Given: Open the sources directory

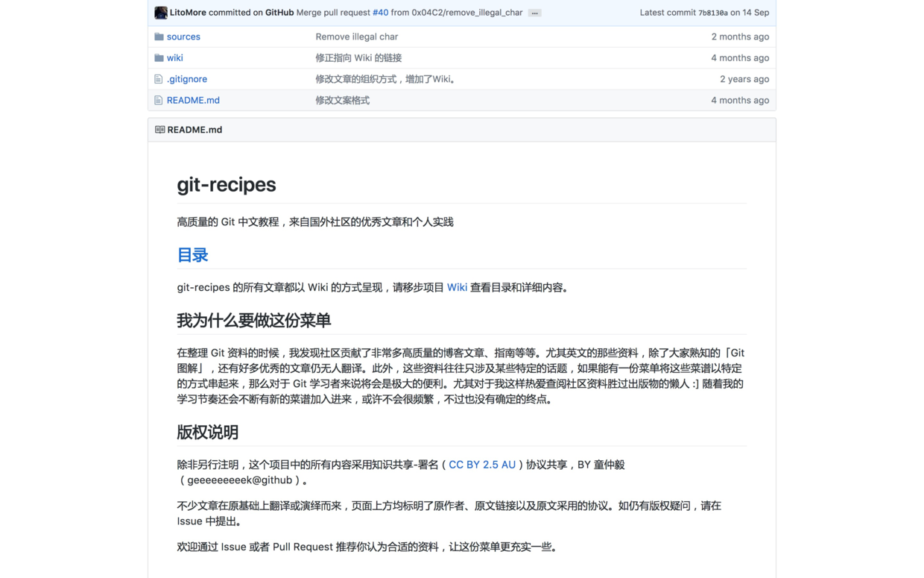Looking at the screenshot, I should (x=183, y=37).
